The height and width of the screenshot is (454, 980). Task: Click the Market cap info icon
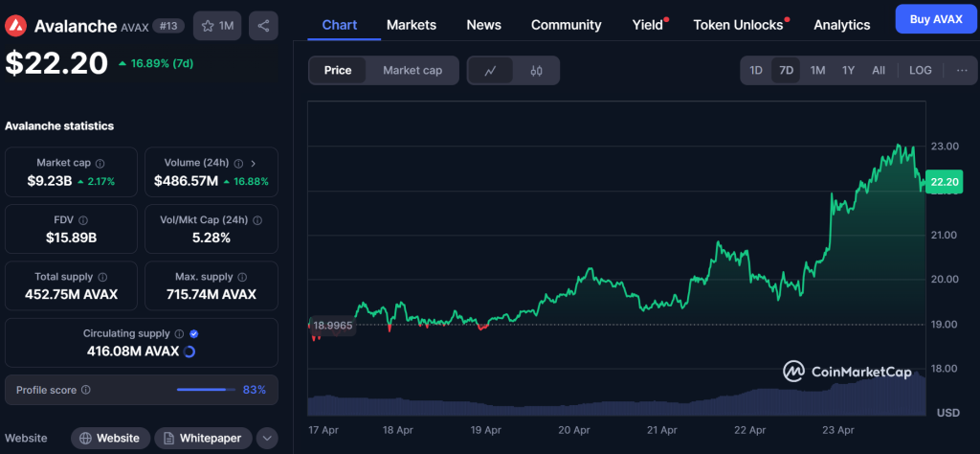coord(100,163)
